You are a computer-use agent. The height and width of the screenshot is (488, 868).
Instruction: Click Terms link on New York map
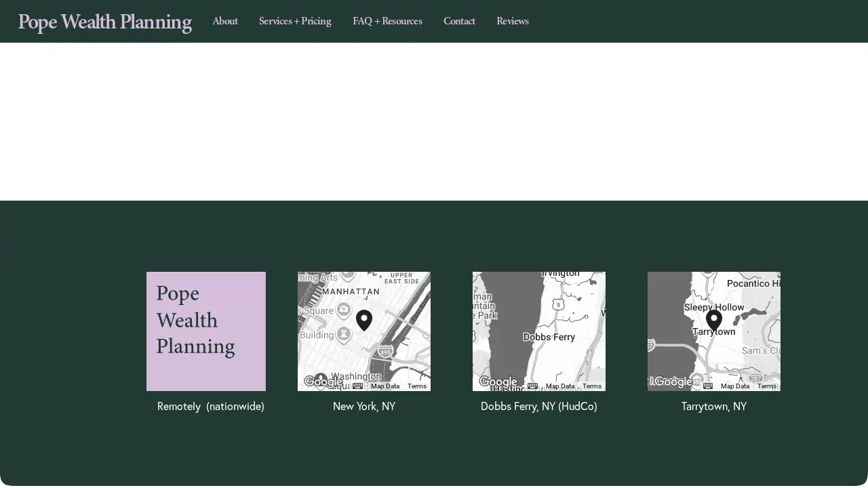[417, 386]
